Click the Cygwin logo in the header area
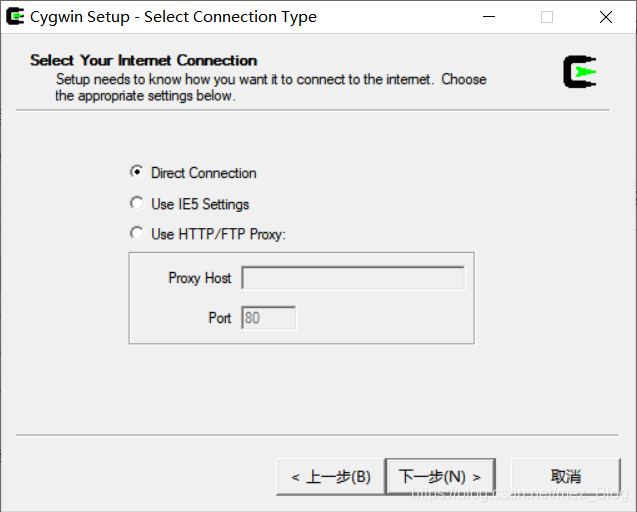637x512 pixels. [x=580, y=72]
